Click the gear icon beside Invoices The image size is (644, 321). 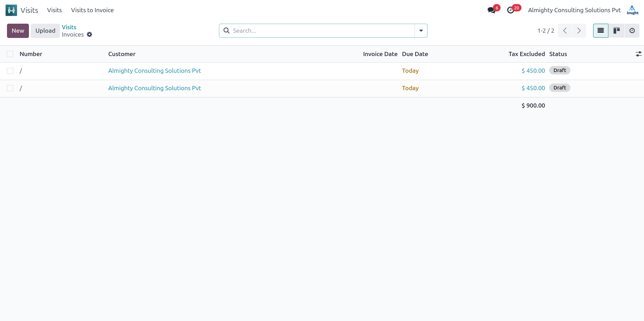tap(90, 34)
